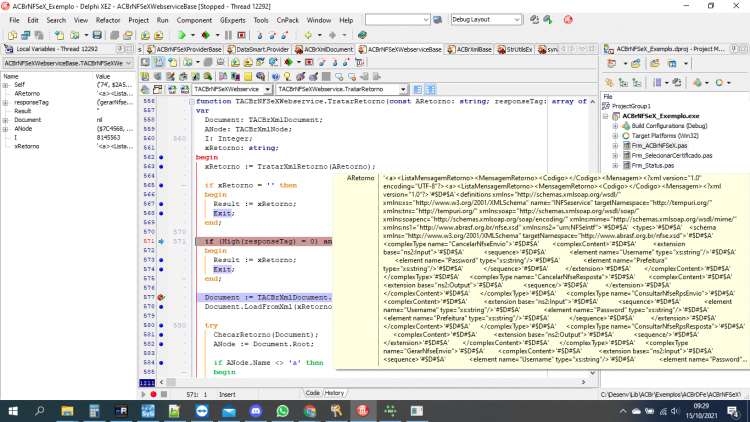
Task: Click editor toolbar stop debug icon
Action: (x=309, y=63)
